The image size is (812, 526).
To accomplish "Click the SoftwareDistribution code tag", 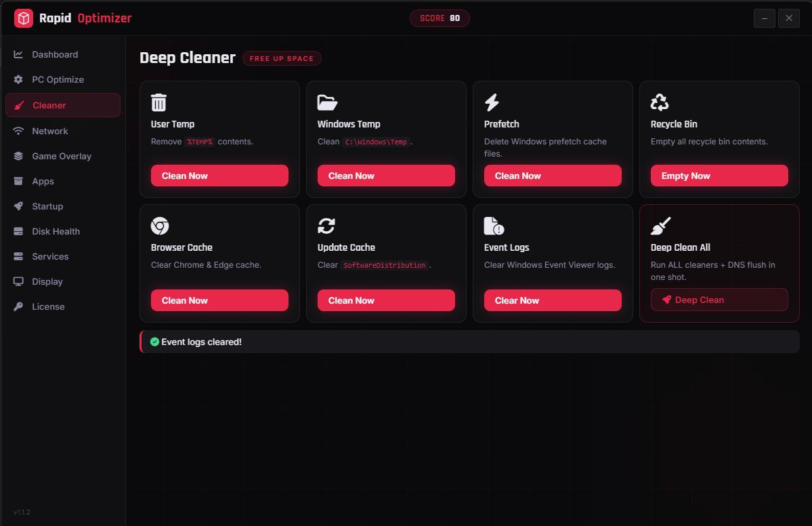I will (384, 265).
